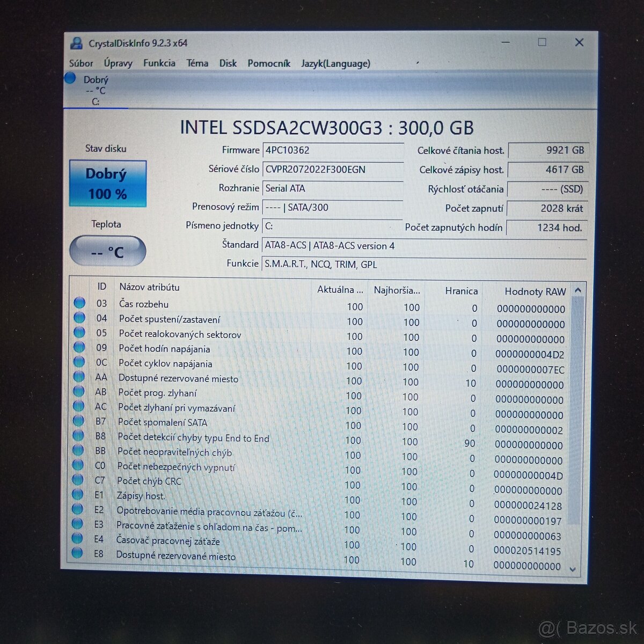Click the scroll up arrow of attribute list

coord(578,290)
